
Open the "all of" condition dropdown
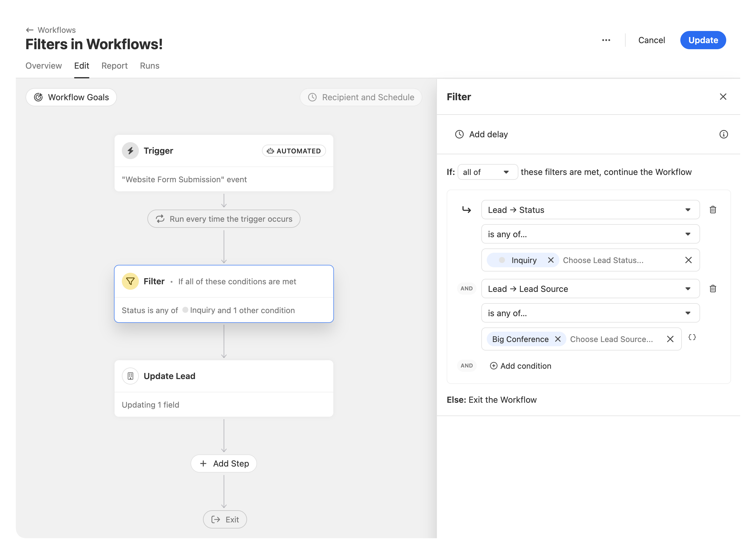point(487,172)
